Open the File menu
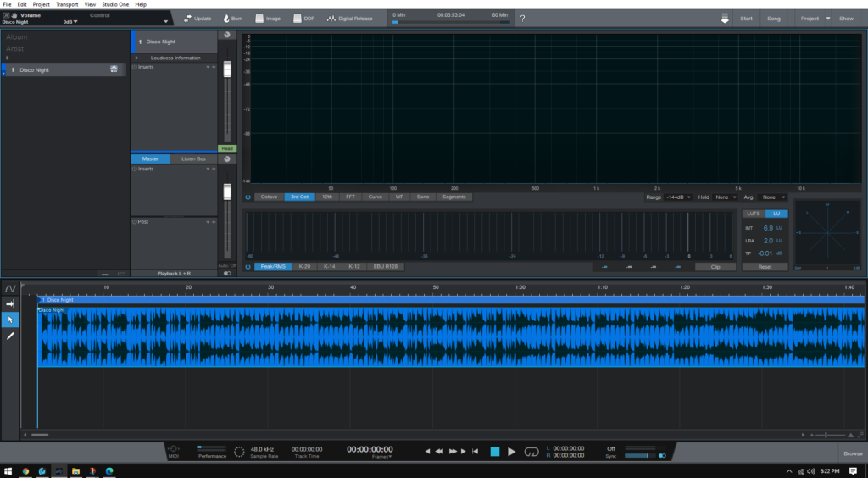 7,4
